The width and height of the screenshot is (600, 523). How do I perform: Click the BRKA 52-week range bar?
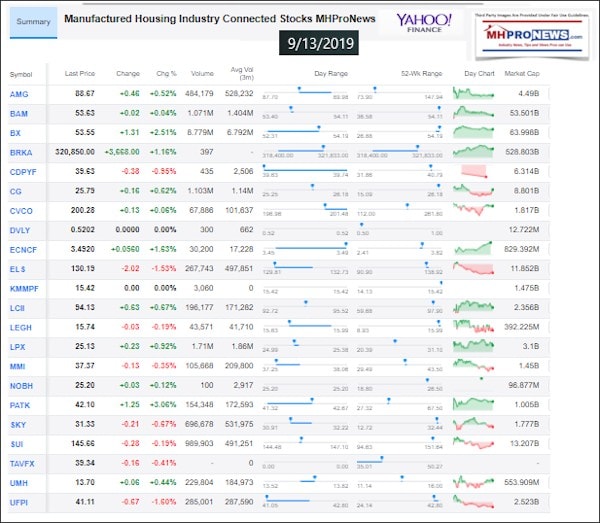(399, 151)
